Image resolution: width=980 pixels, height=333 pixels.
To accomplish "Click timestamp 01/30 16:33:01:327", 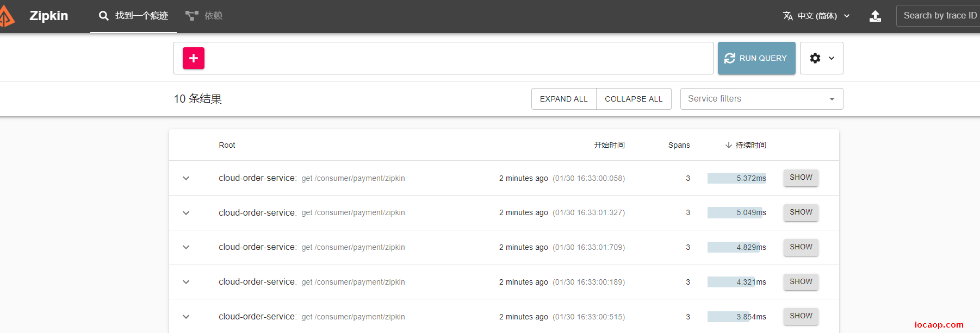I will pyautogui.click(x=589, y=213).
